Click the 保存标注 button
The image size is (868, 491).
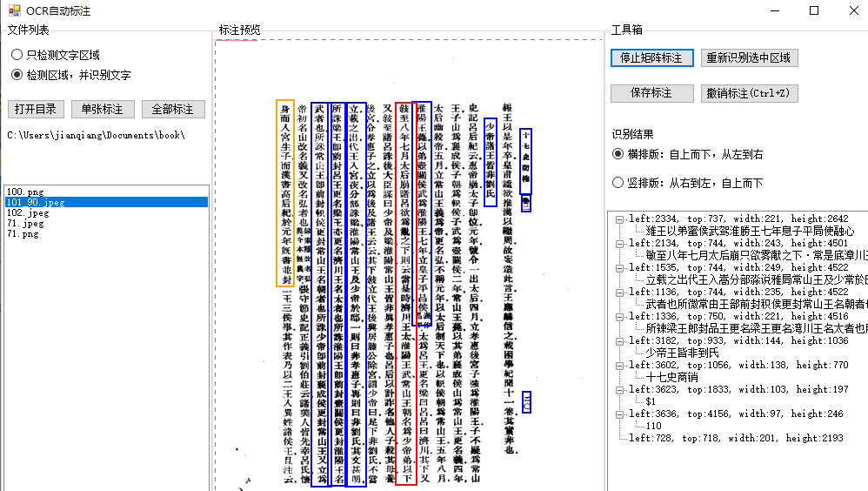pos(652,93)
